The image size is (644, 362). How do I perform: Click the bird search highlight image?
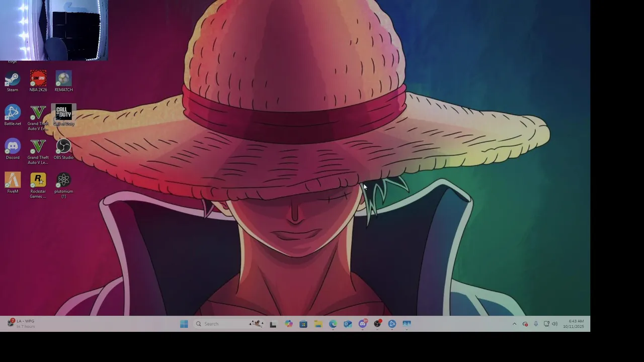click(x=256, y=324)
